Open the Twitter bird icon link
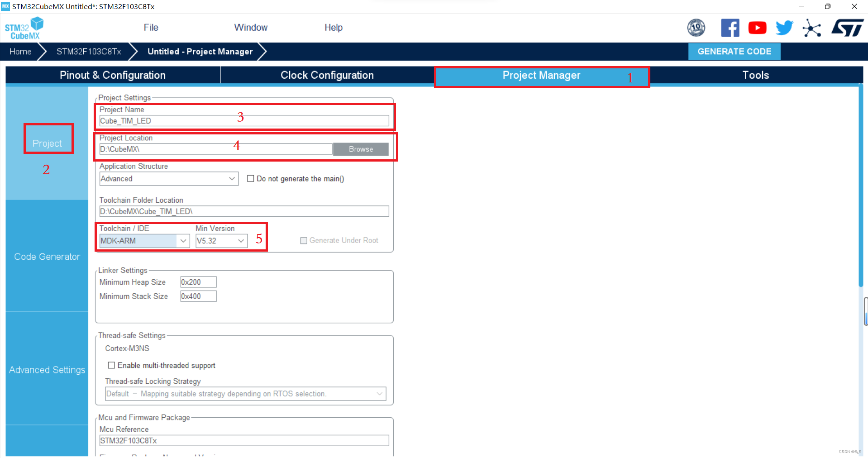868x458 pixels. click(784, 28)
